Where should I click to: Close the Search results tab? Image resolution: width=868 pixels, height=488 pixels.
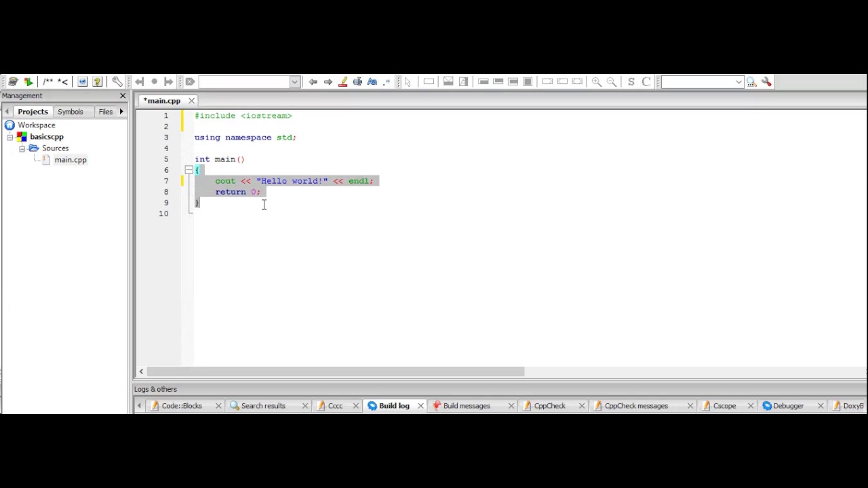[x=304, y=406]
